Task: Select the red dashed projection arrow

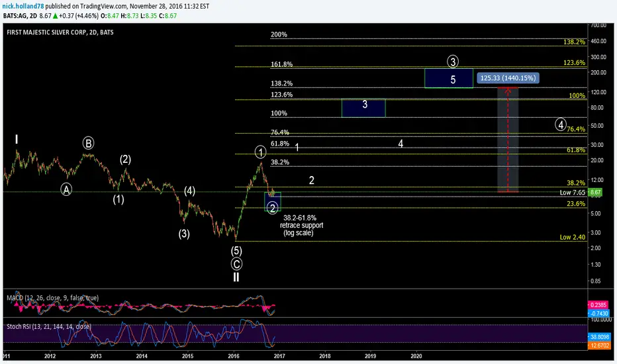Action: (508, 140)
